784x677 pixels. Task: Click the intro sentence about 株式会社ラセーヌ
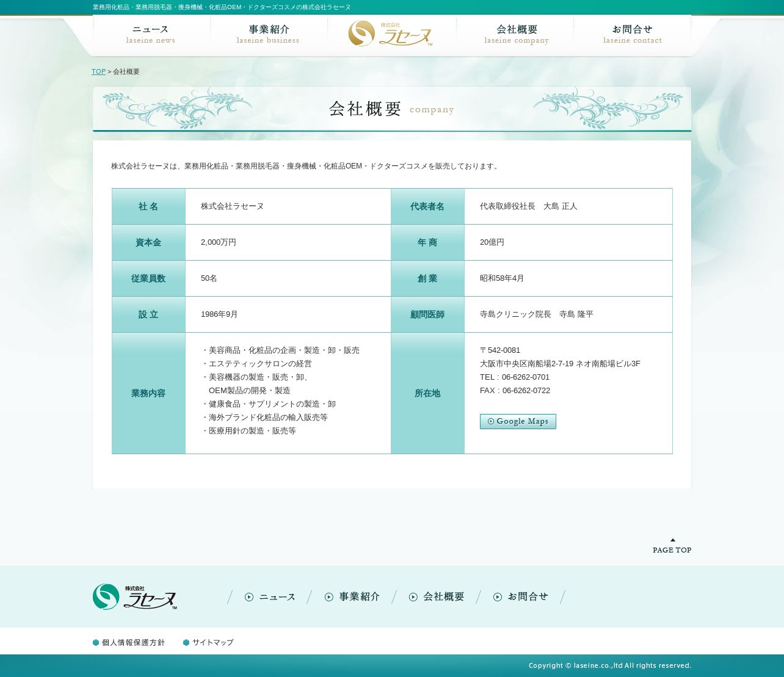[306, 166]
